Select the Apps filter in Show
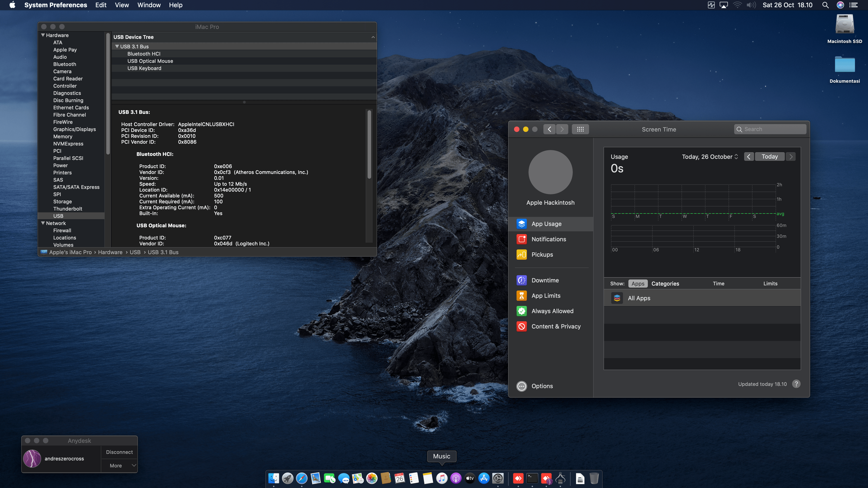 637,284
